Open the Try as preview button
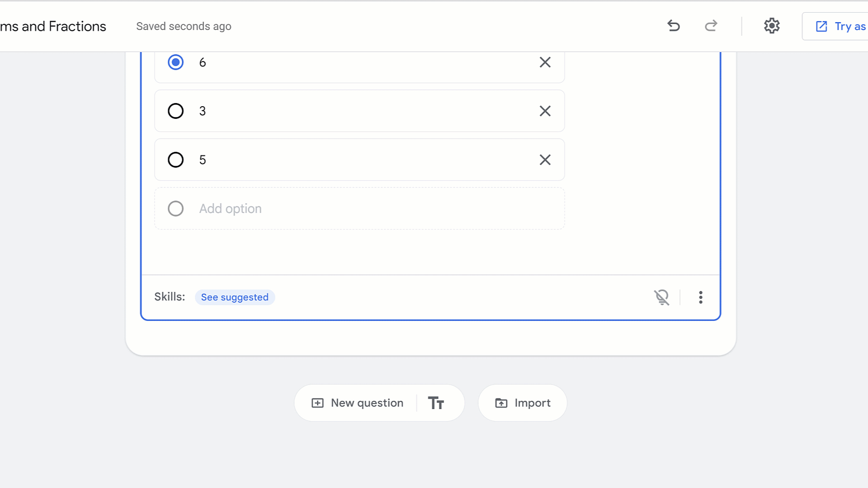The height and width of the screenshot is (488, 868). tap(840, 26)
